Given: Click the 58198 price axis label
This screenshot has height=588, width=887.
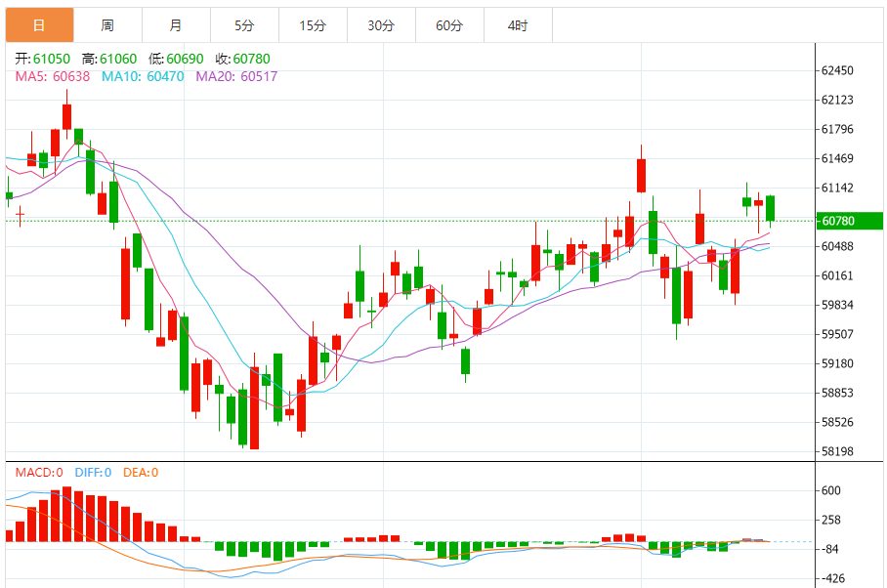Looking at the screenshot, I should point(837,451).
